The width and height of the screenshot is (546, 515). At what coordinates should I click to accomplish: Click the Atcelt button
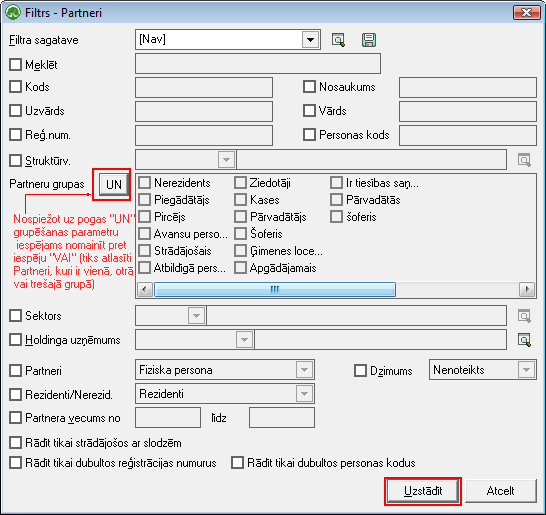coord(500,491)
